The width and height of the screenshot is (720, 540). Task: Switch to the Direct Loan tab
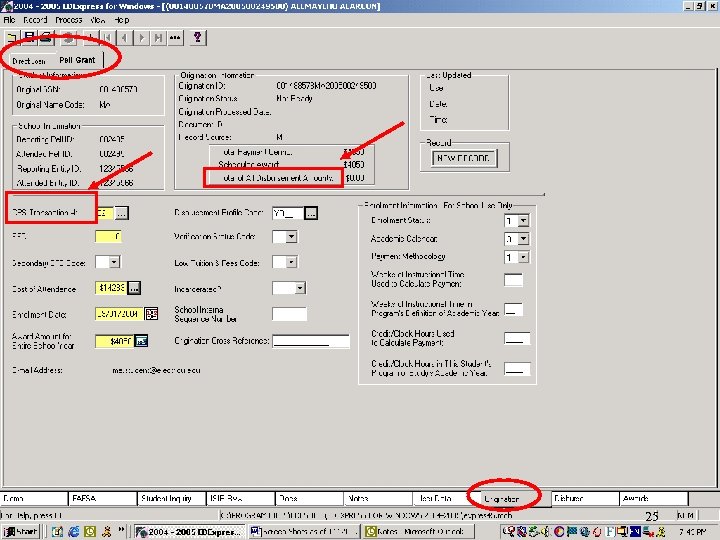[x=29, y=61]
